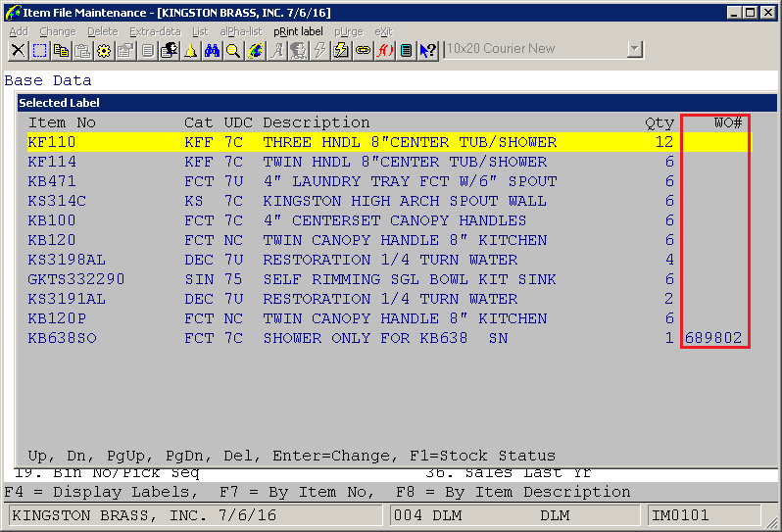
Task: Select item row KB120P
Action: (389, 318)
